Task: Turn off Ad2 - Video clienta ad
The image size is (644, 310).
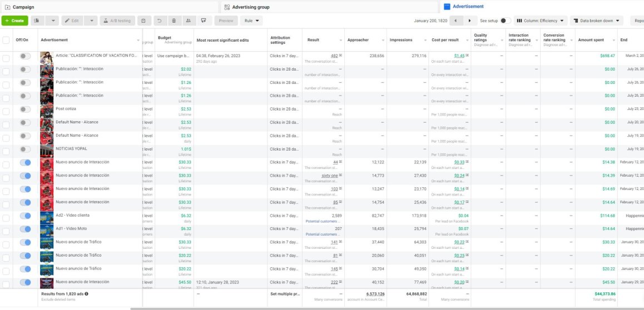Action: (x=25, y=216)
